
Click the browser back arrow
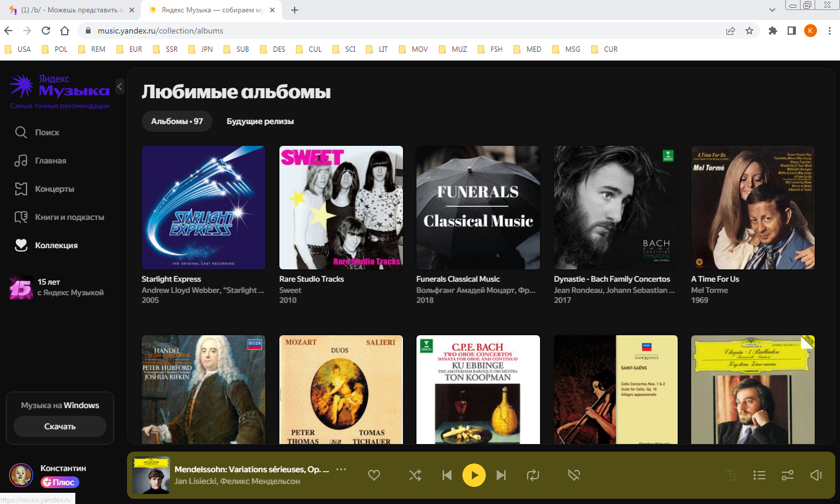[9, 31]
